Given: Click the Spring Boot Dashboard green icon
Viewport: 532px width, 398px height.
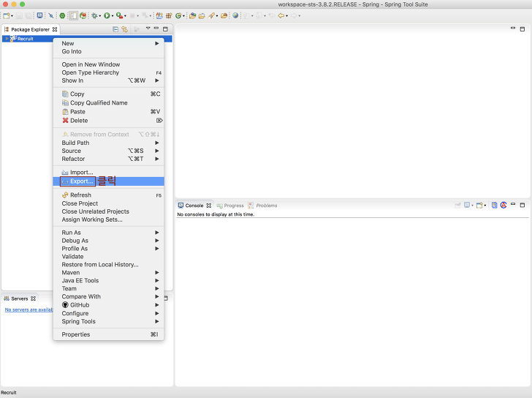Looking at the screenshot, I should tap(62, 15).
